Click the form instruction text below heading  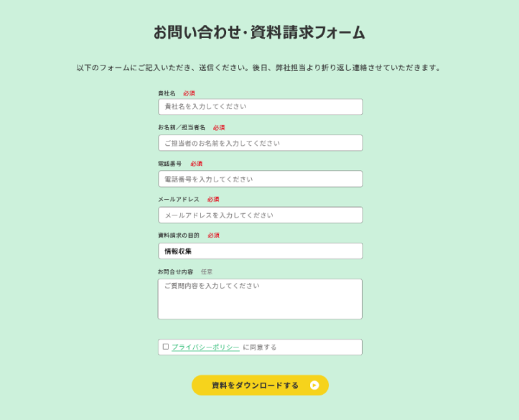(258, 68)
